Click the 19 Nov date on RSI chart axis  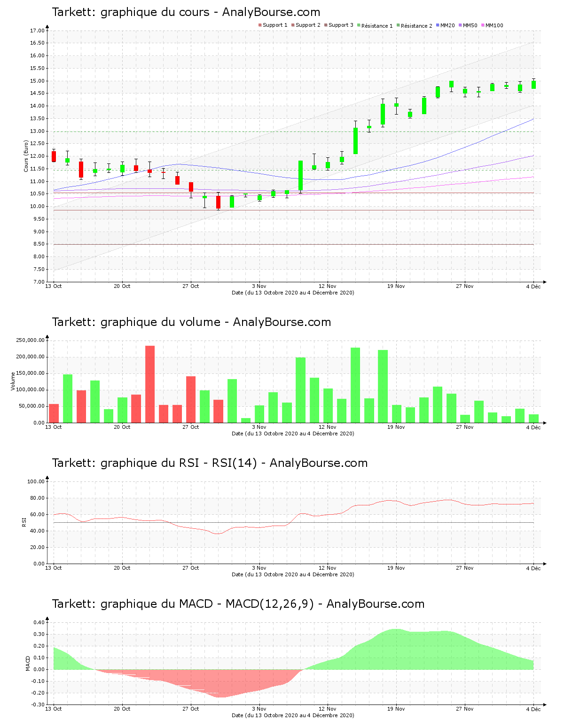396,568
